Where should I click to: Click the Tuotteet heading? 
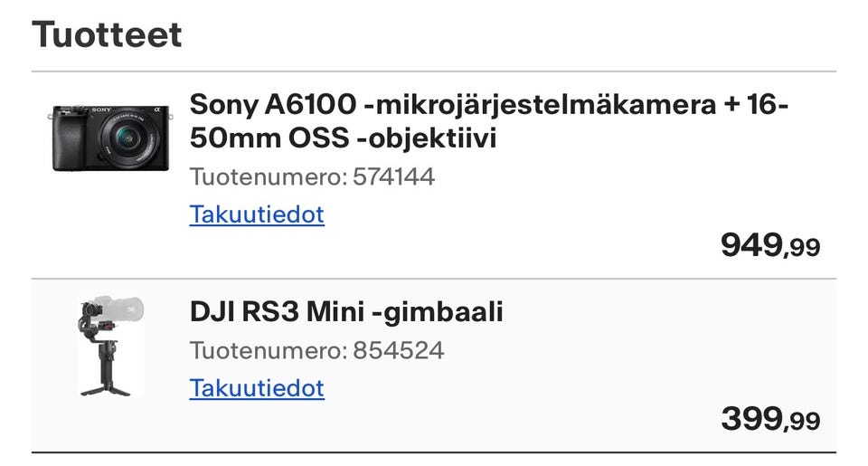click(x=107, y=34)
